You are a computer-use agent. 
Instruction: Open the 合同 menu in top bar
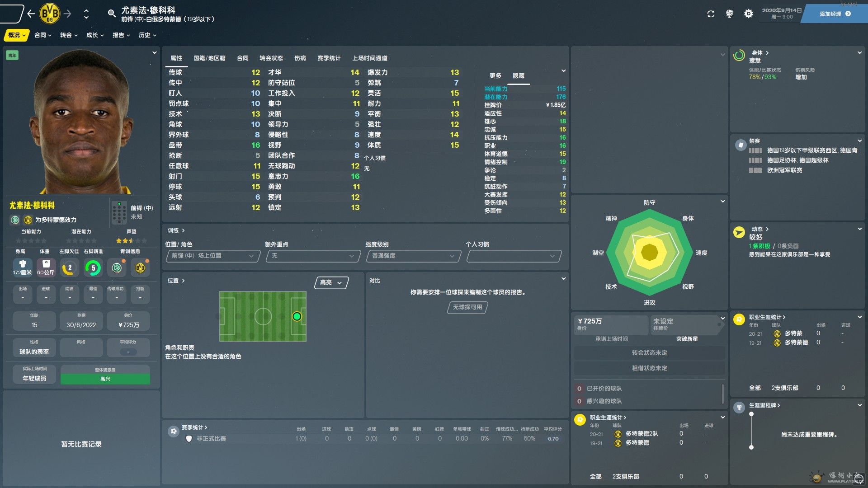click(42, 35)
